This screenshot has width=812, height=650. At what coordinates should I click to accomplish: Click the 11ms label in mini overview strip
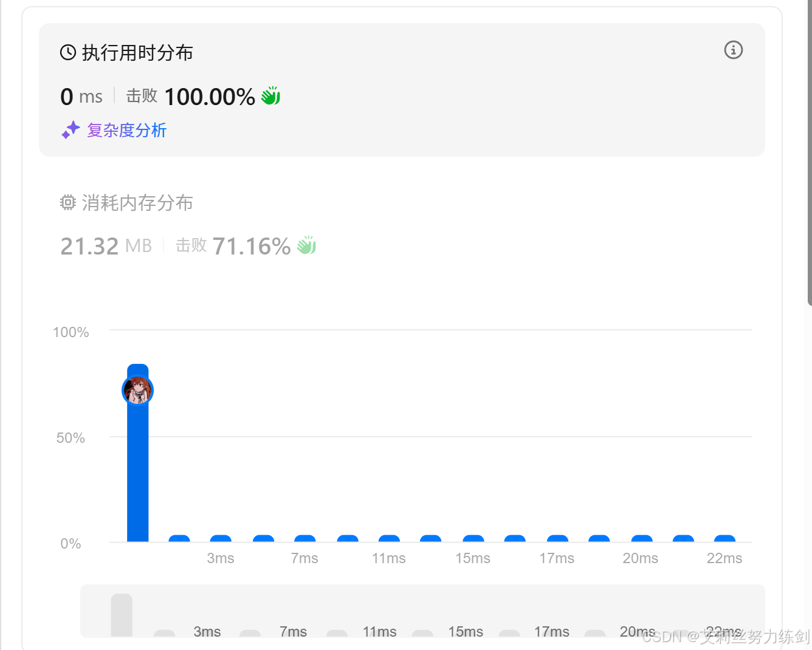coord(380,632)
